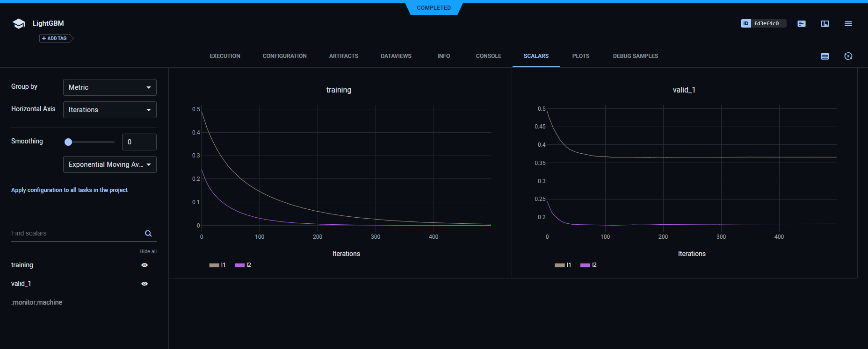Toggle the l2 series in training legend
Screen dimensions: 868x349
(243, 265)
